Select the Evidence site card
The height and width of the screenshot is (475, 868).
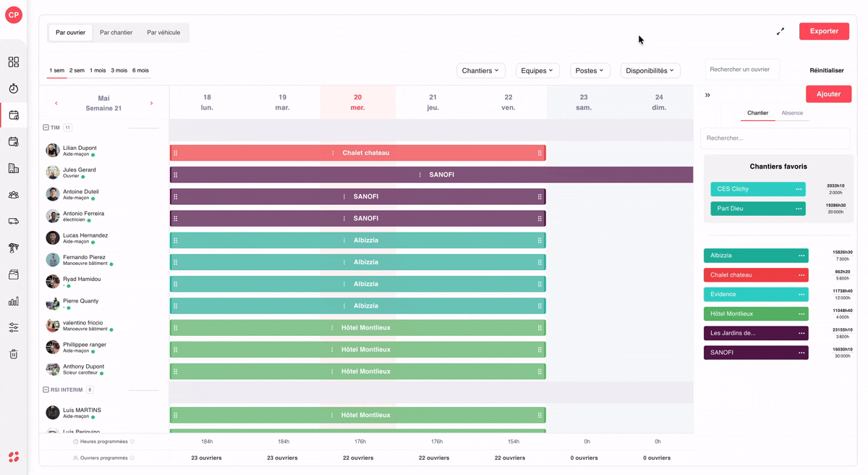pyautogui.click(x=756, y=295)
